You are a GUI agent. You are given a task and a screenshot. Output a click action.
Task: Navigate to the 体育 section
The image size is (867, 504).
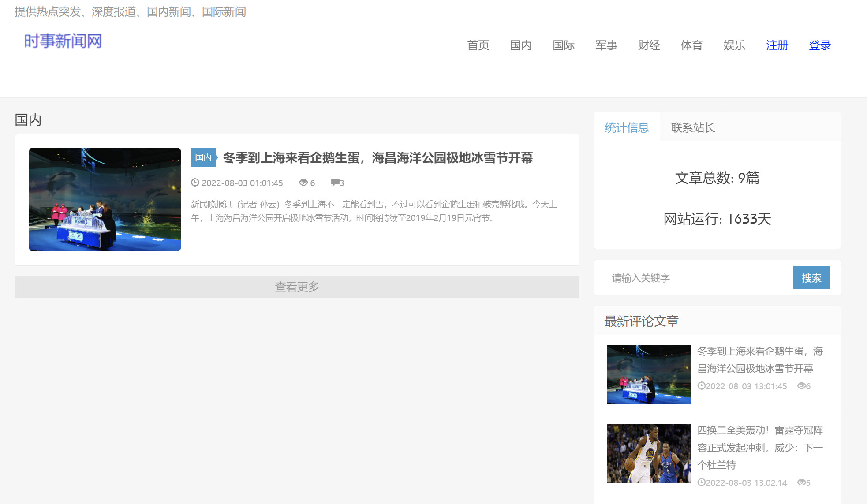tap(691, 45)
